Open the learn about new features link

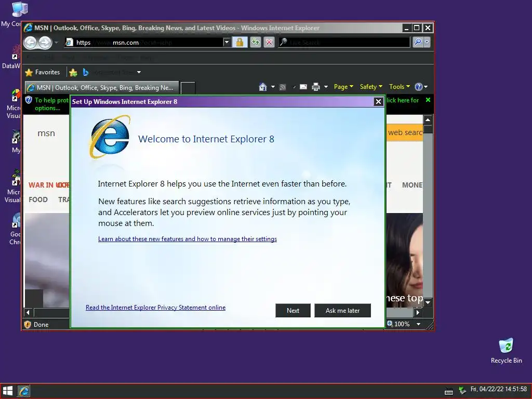click(188, 239)
